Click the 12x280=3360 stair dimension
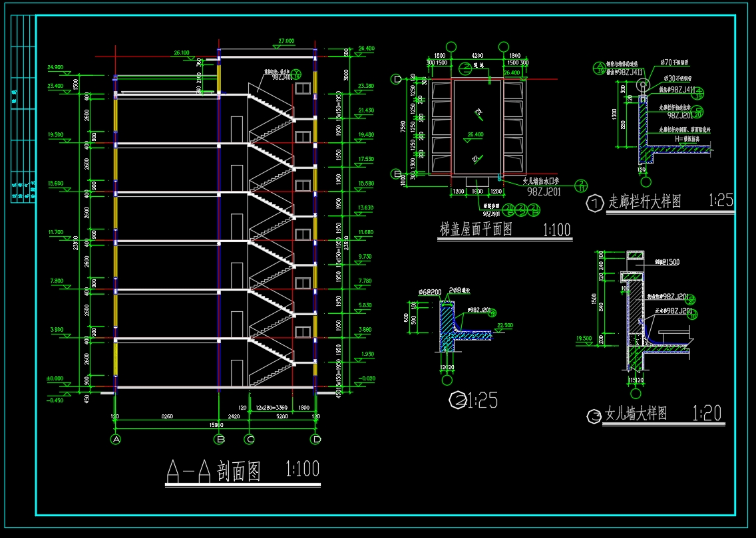The width and height of the screenshot is (756, 538). pos(272,408)
